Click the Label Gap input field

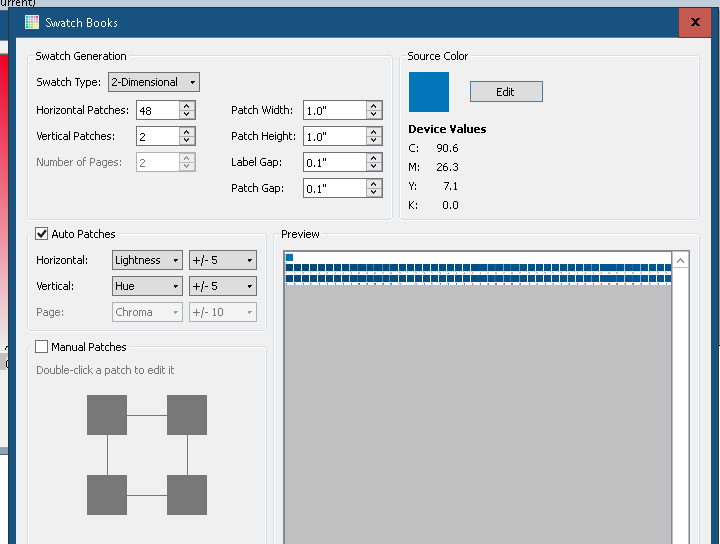tap(335, 163)
